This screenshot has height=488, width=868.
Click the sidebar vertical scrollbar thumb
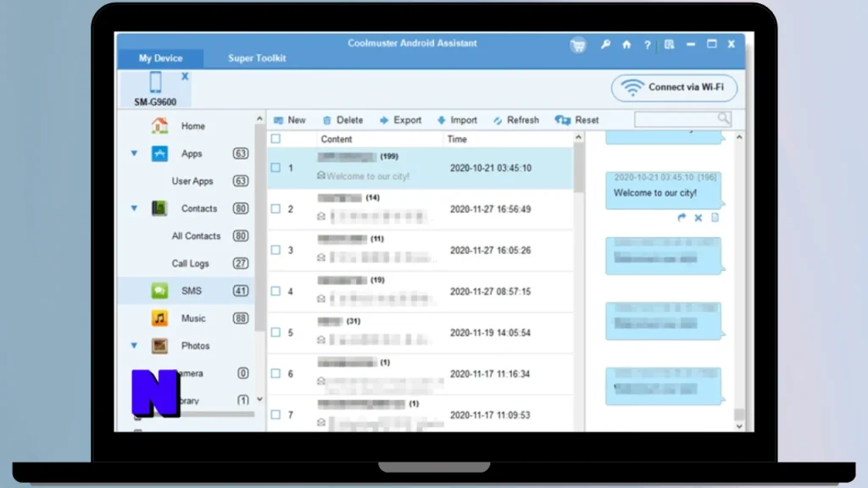pos(259,227)
